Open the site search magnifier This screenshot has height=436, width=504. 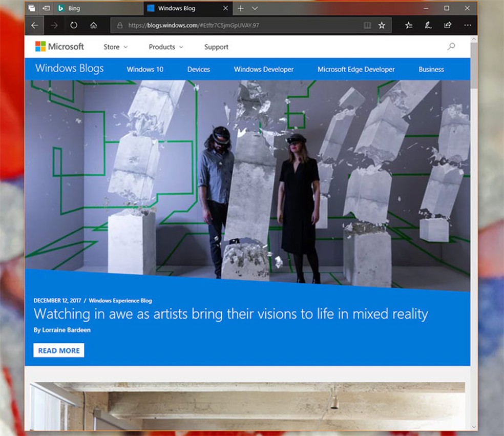[x=451, y=47]
